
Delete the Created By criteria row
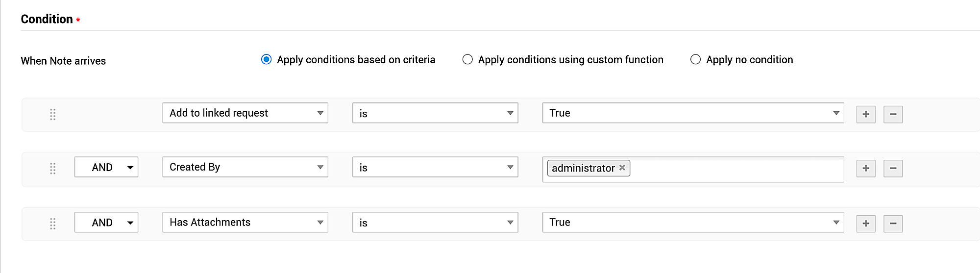click(x=893, y=169)
